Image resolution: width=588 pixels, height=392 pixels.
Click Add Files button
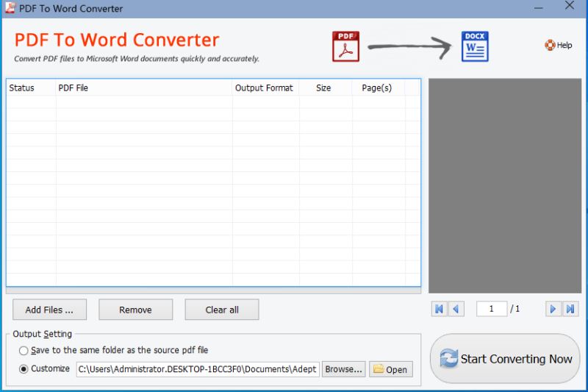49,310
